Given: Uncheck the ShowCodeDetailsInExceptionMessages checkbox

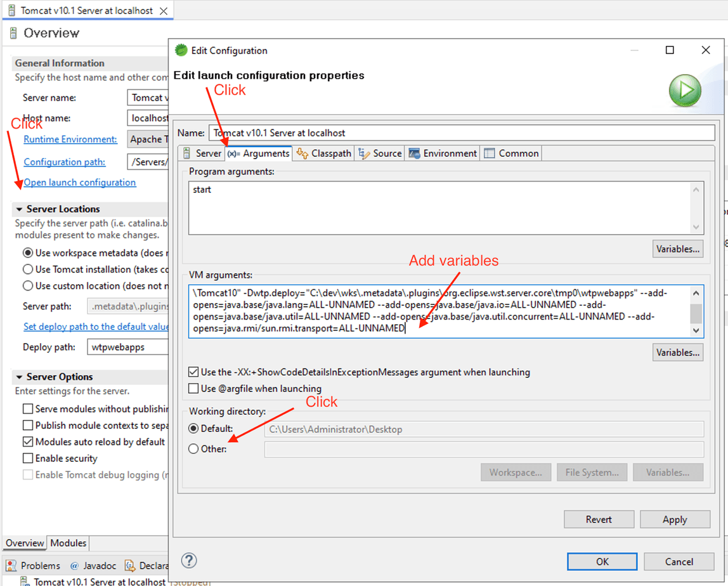Looking at the screenshot, I should click(x=193, y=372).
